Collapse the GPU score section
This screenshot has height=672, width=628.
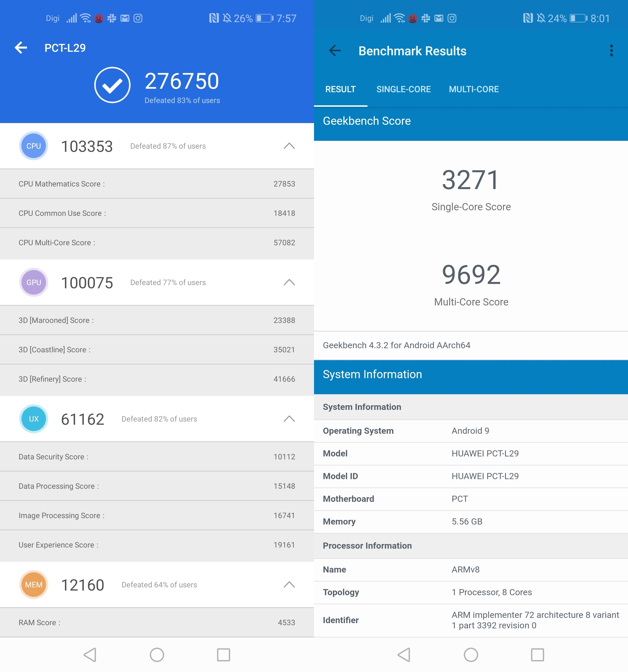(289, 282)
